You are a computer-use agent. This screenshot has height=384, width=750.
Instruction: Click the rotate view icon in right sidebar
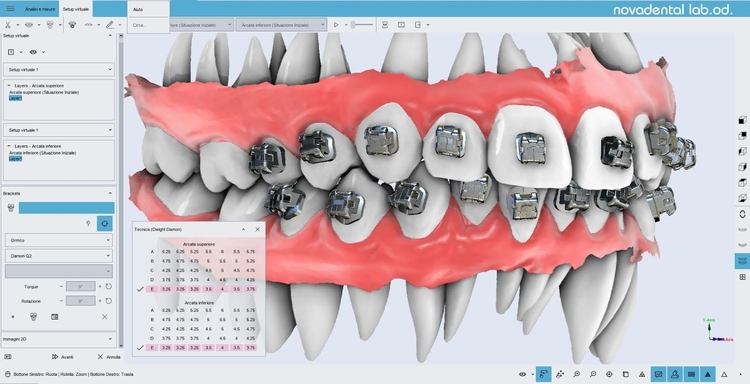click(742, 214)
